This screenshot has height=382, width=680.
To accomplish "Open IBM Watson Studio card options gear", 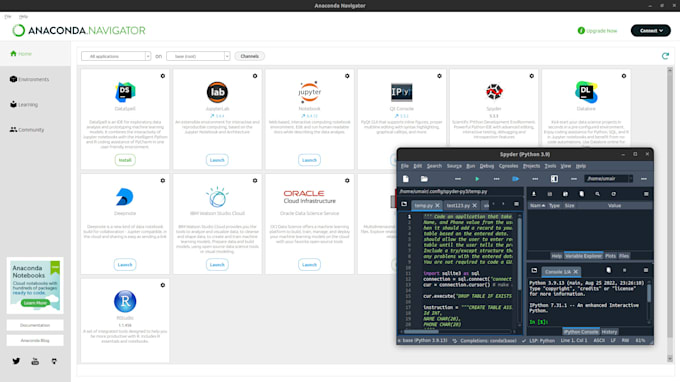I will point(255,180).
